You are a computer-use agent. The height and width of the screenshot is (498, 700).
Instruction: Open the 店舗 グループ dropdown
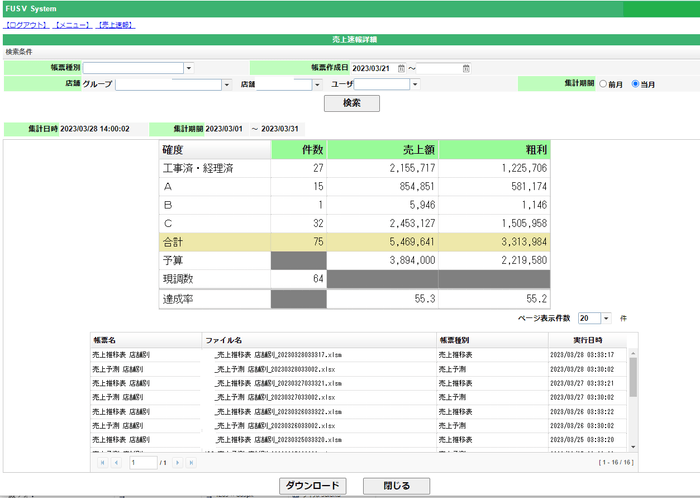[226, 85]
